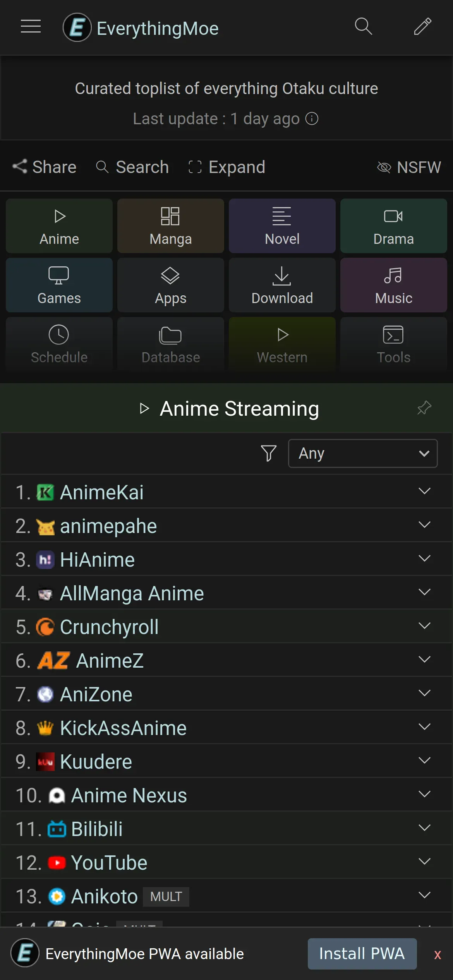Click the Share button
The width and height of the screenshot is (453, 980).
(x=45, y=167)
